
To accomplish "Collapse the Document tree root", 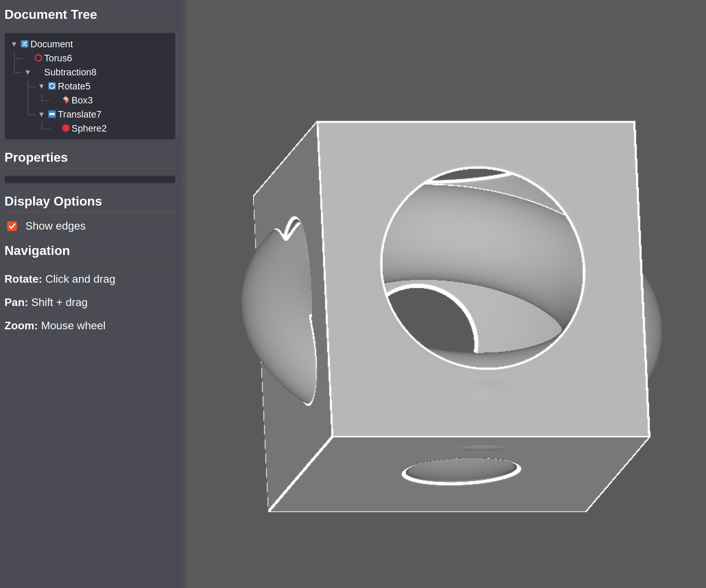I will pyautogui.click(x=14, y=44).
